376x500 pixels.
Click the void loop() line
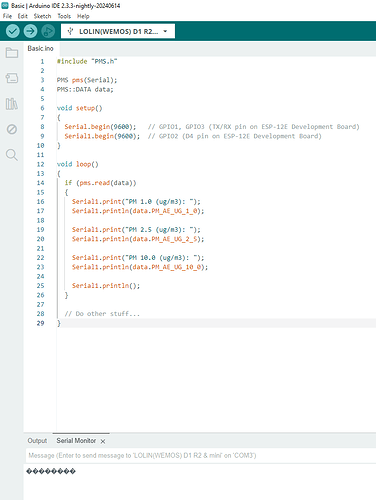tap(77, 164)
